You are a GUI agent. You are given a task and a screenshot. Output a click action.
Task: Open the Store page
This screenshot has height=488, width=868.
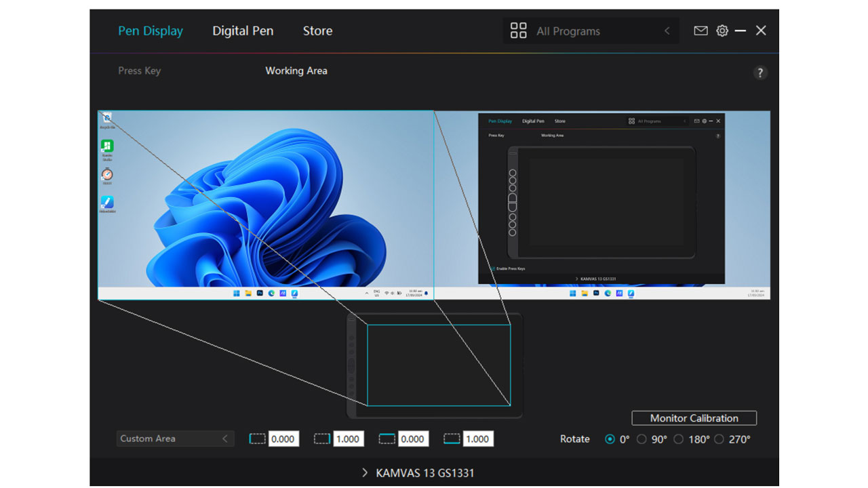(x=317, y=30)
